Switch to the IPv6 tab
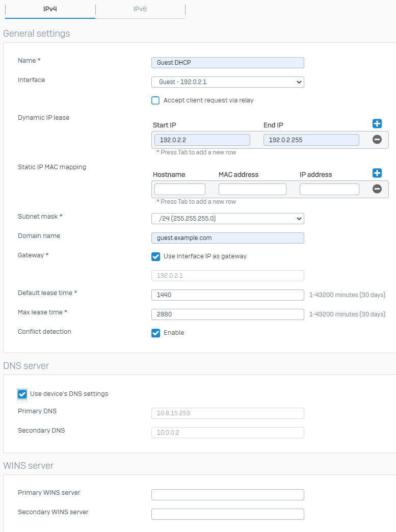 pos(140,9)
